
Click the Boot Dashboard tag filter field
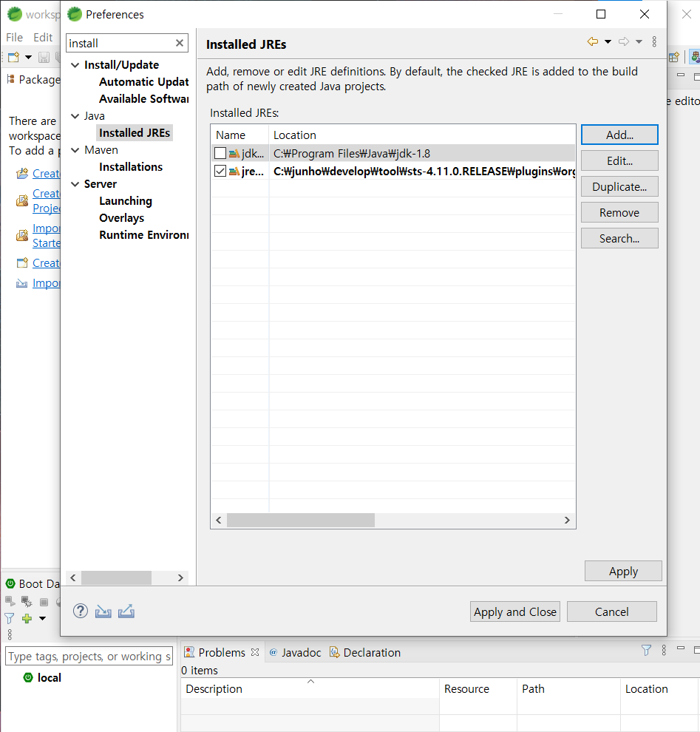(89, 656)
